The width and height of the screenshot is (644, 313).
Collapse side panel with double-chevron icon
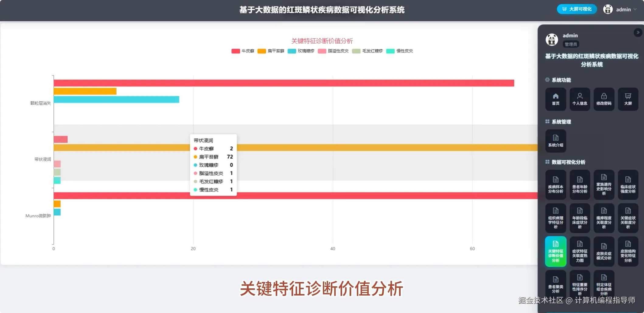tap(638, 32)
